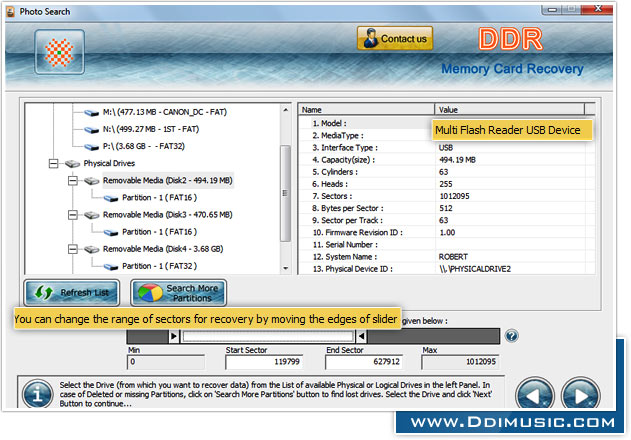
Task: Click partition icon under Disk2
Action: [111, 198]
